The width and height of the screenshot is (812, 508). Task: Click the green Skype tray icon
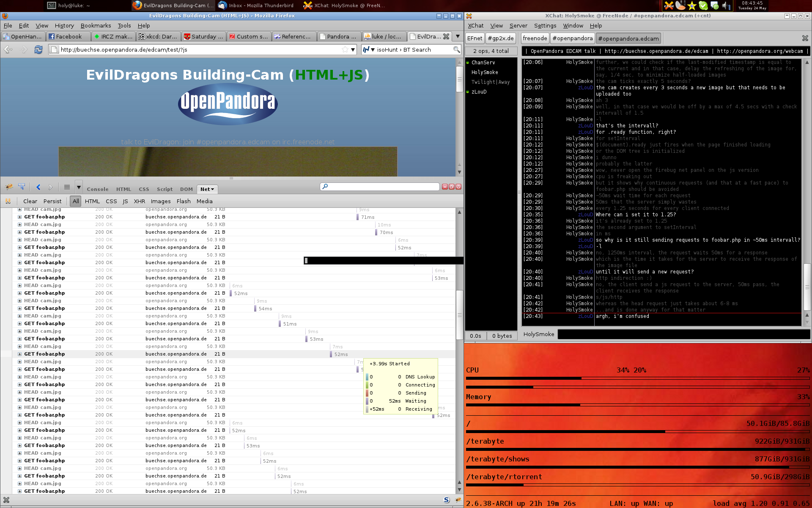point(703,6)
